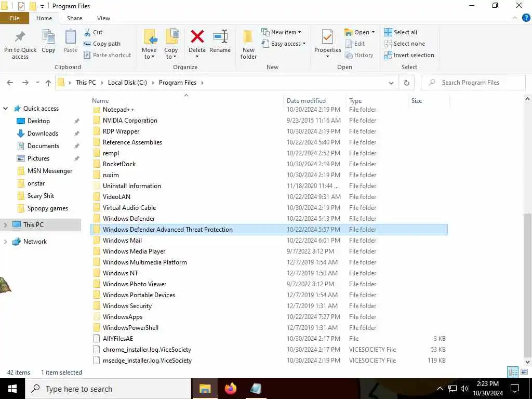Click the Forward navigation arrow

tap(25, 83)
